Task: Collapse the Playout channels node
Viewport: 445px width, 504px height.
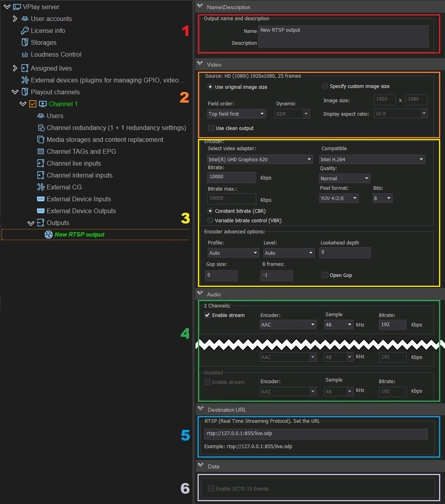Action: click(15, 92)
